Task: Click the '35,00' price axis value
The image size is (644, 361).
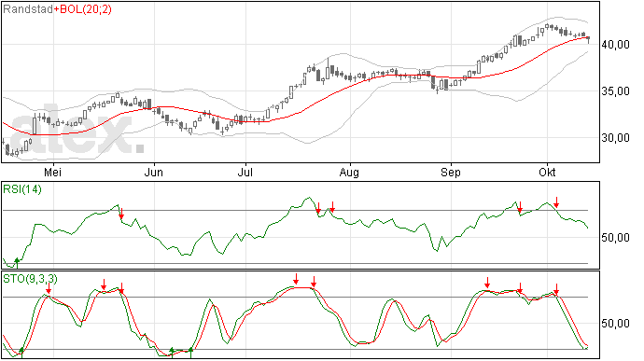Action: [x=615, y=91]
